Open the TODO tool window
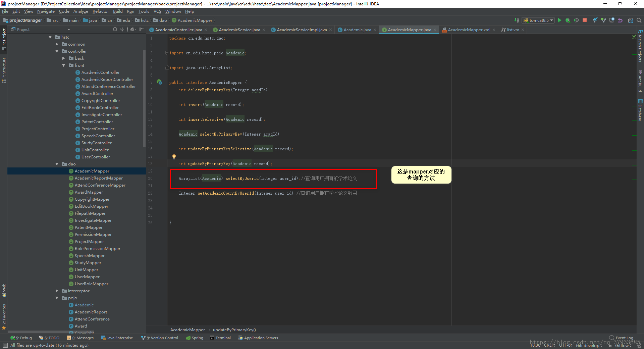644x349 pixels. click(x=49, y=338)
